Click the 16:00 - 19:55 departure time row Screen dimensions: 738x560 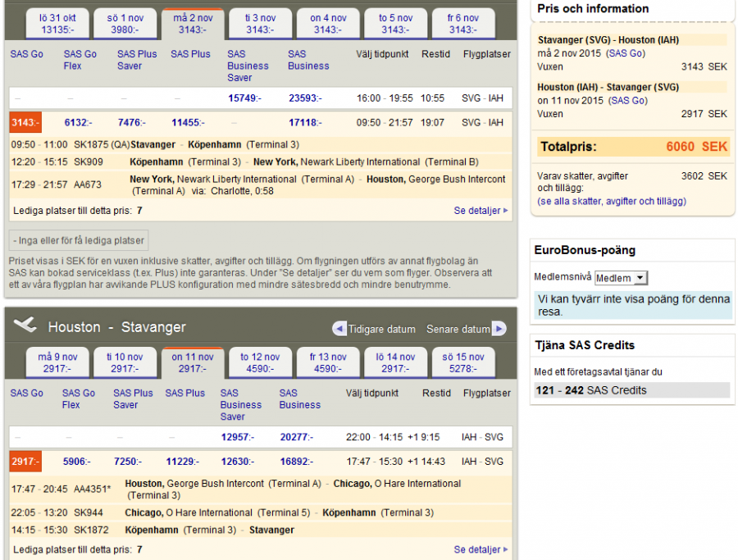[260, 98]
